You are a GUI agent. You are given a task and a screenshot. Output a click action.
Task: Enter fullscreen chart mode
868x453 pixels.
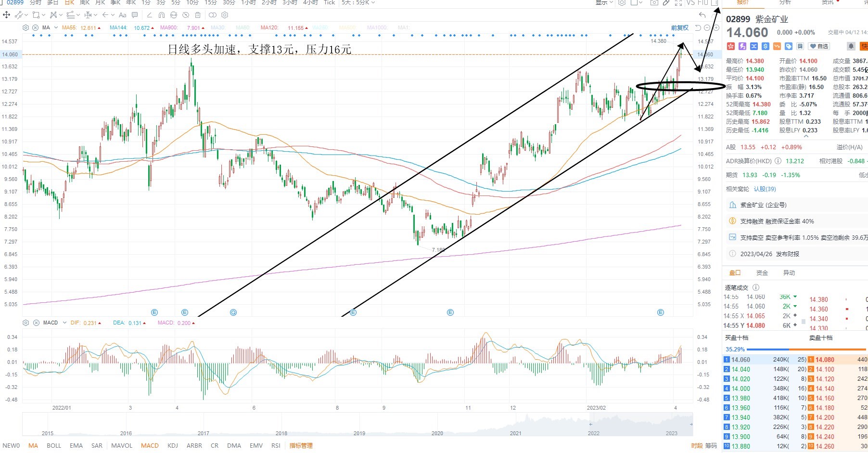[678, 2]
